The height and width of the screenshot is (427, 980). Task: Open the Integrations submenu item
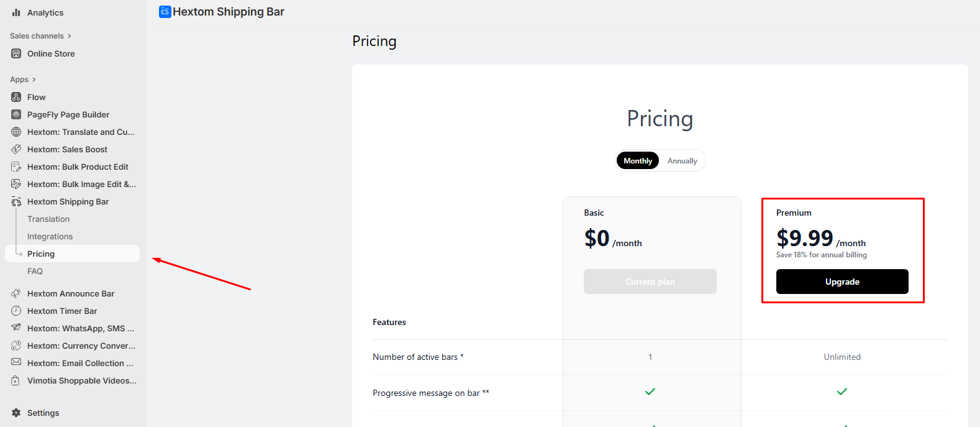coord(50,236)
